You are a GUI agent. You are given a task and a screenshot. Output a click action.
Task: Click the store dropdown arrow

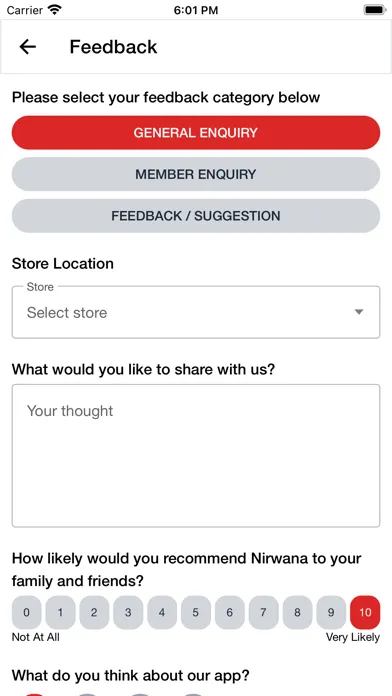tap(359, 312)
